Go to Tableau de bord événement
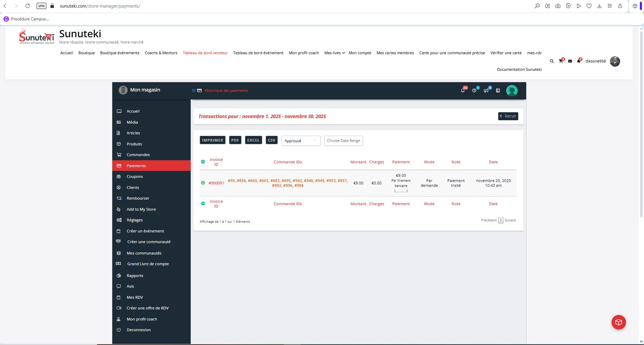The height and width of the screenshot is (345, 644). click(258, 53)
